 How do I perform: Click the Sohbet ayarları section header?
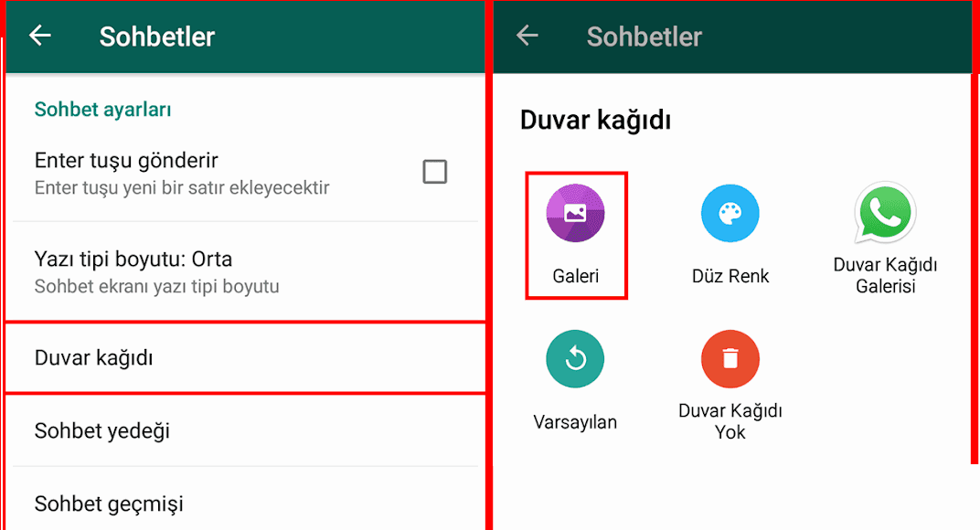102,110
